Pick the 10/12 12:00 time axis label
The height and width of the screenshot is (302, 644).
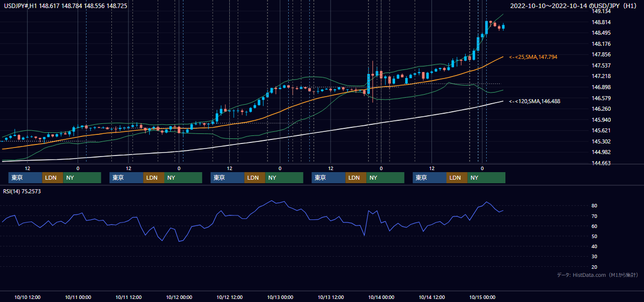[230, 297]
